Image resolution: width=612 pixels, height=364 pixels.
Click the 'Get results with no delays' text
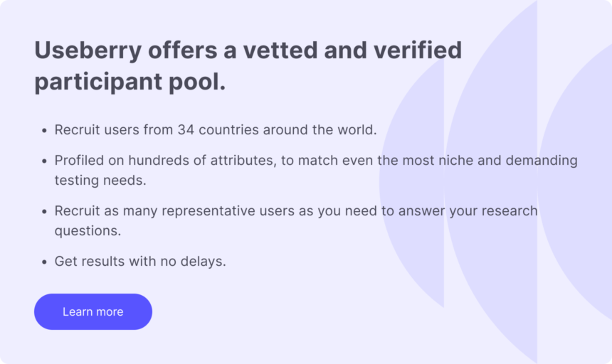(140, 262)
